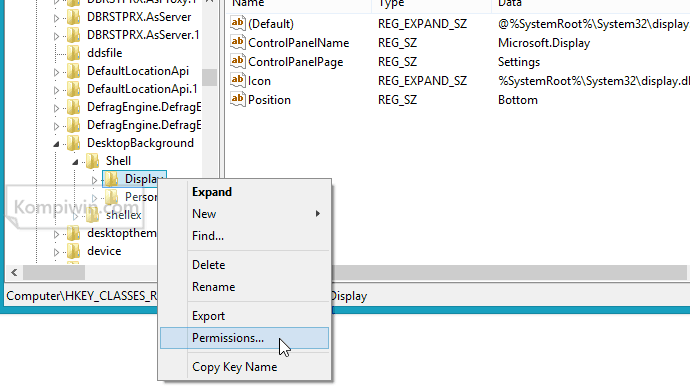Image resolution: width=690 pixels, height=388 pixels.
Task: Click the string icon beside ControlPanelPage
Action: [238, 61]
